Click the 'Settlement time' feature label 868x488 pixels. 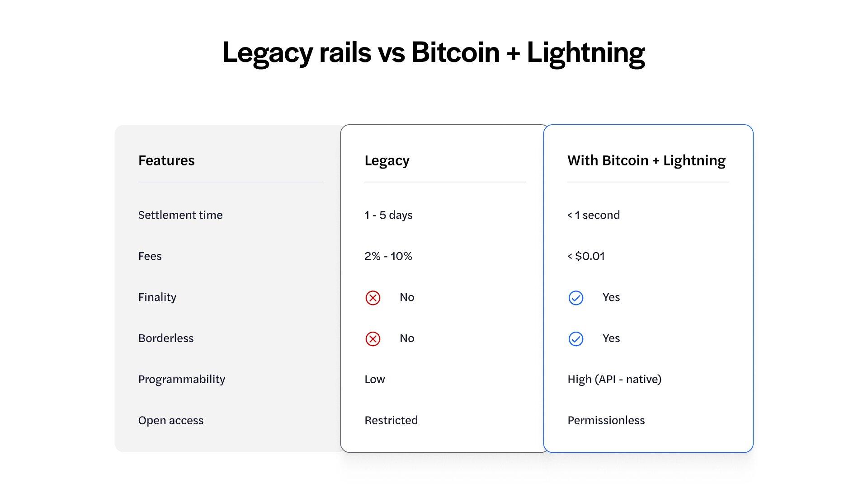180,215
